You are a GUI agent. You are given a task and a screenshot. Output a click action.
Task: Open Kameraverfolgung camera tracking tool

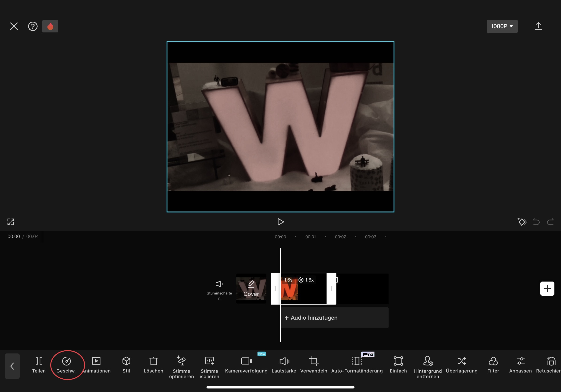pyautogui.click(x=246, y=365)
